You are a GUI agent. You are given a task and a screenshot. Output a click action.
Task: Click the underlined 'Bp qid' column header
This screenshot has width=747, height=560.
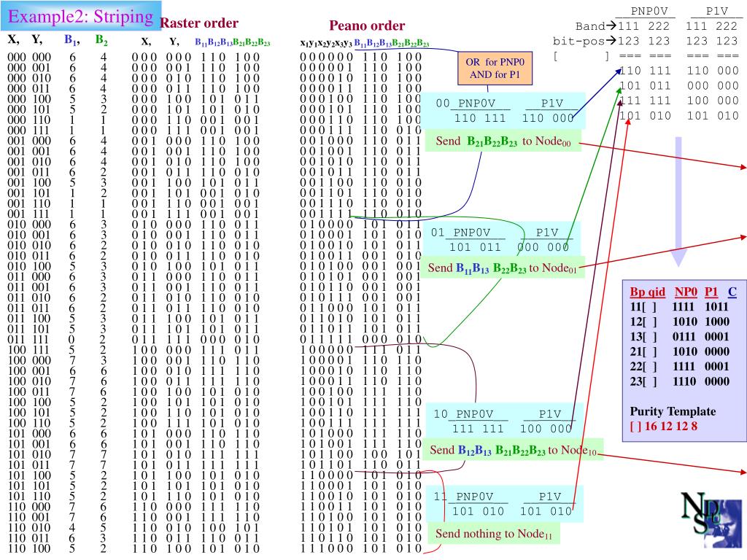pos(648,292)
